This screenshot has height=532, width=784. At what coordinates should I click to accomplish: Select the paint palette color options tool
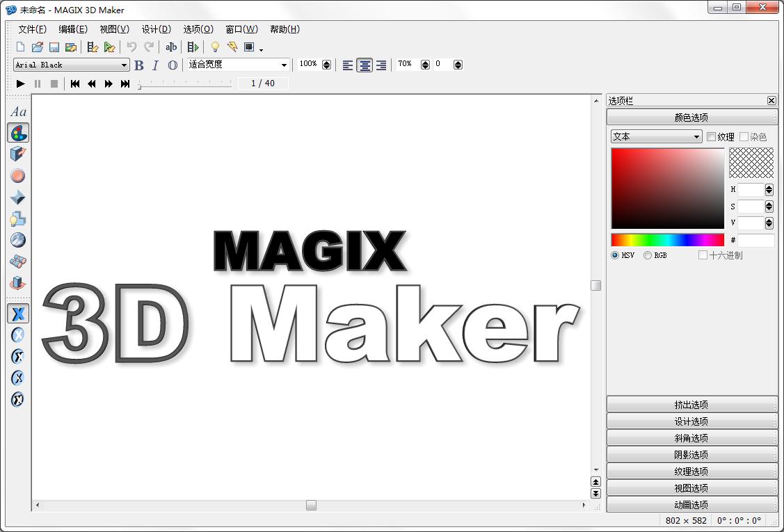click(x=18, y=133)
